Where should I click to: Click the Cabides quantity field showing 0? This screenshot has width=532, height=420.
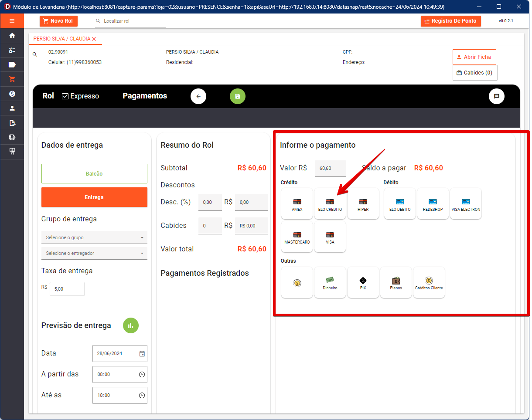pos(210,226)
